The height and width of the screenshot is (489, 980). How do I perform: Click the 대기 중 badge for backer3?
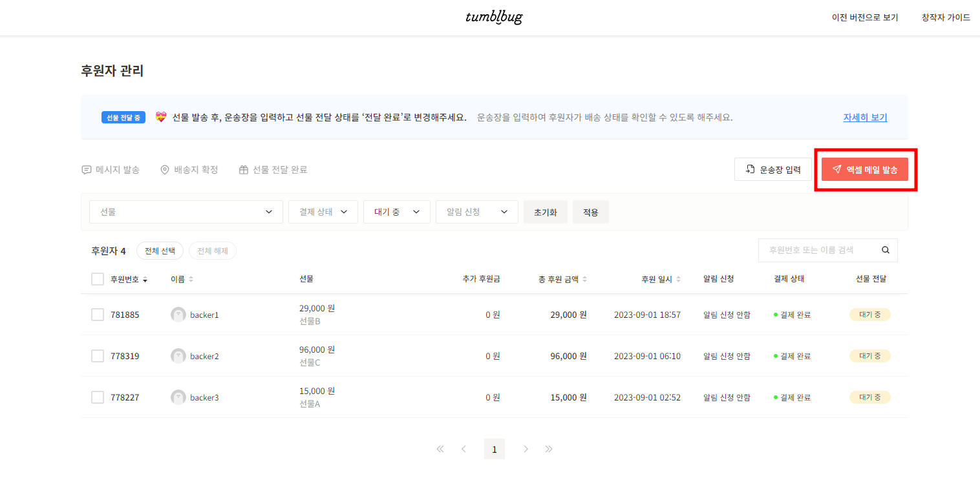870,397
